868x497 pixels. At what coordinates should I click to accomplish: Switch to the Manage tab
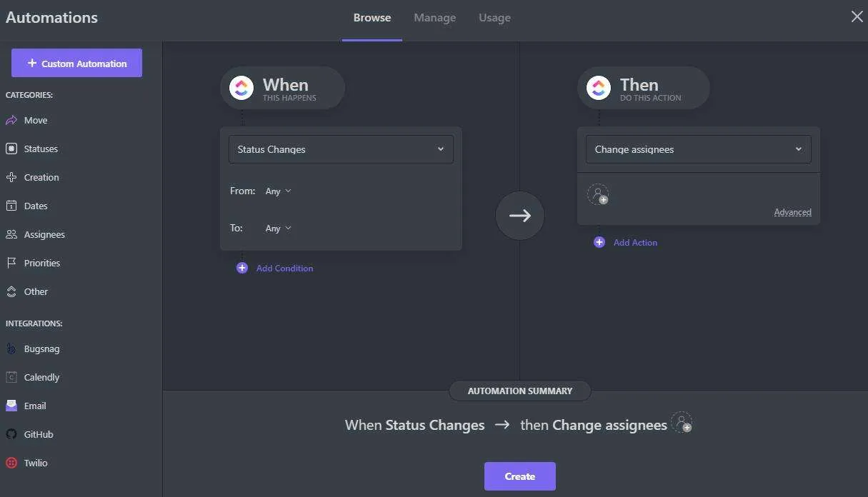point(435,18)
